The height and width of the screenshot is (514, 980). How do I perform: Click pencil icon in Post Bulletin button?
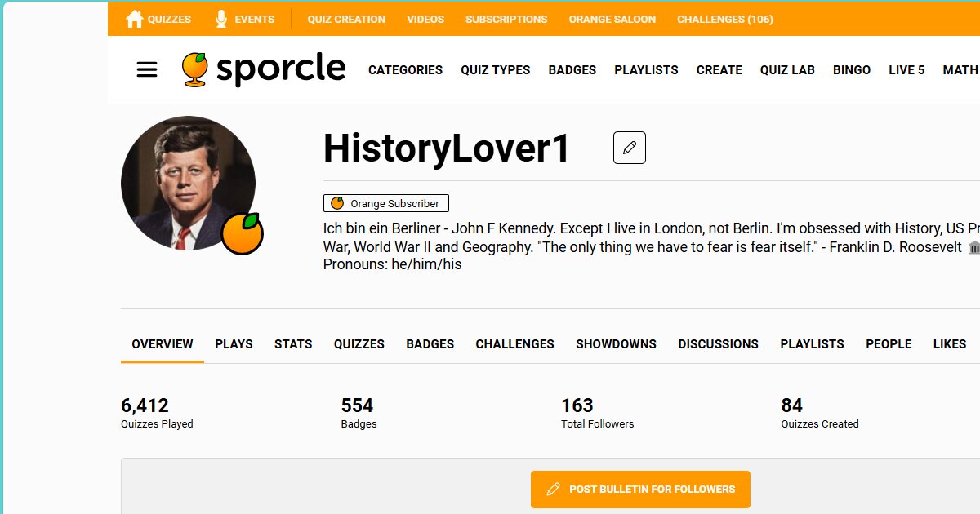(x=554, y=490)
